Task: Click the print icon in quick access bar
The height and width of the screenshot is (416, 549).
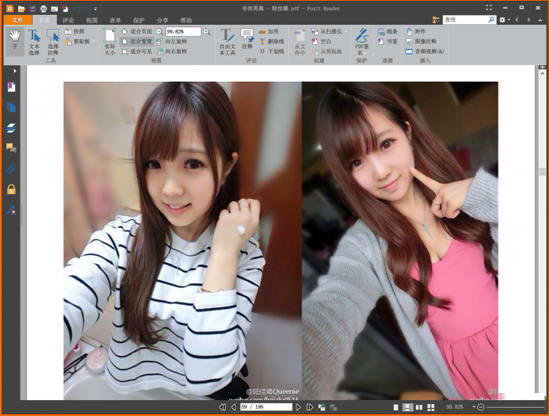Action: tap(43, 8)
